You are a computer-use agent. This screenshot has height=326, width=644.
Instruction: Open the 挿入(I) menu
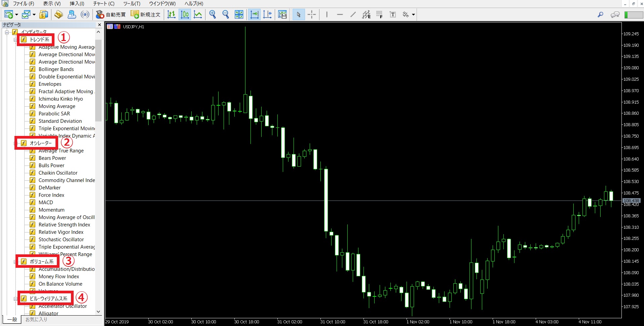(x=77, y=4)
